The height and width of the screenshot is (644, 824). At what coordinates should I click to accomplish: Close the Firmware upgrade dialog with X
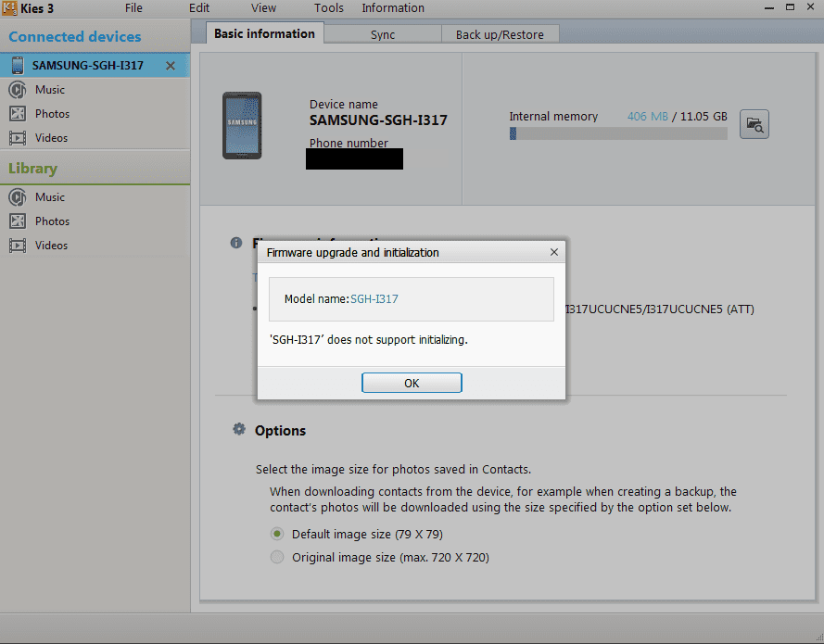click(554, 252)
